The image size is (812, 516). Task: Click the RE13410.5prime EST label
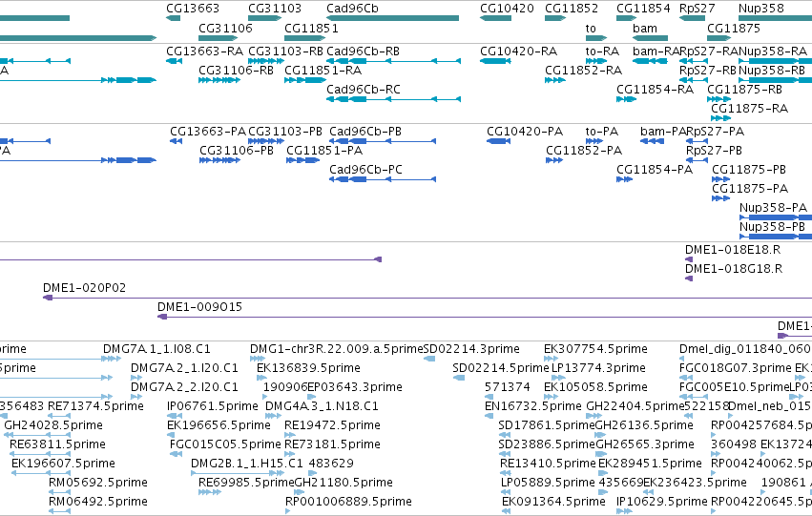pos(548,464)
